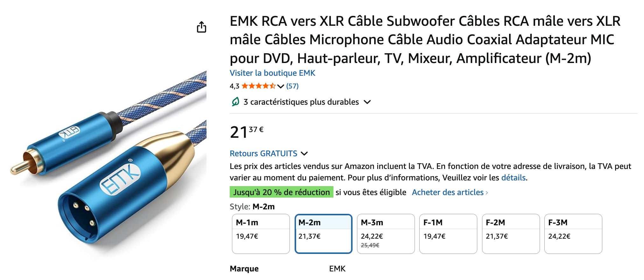Image resolution: width=644 pixels, height=280 pixels.
Task: Select the M-2m style option
Action: tap(323, 234)
